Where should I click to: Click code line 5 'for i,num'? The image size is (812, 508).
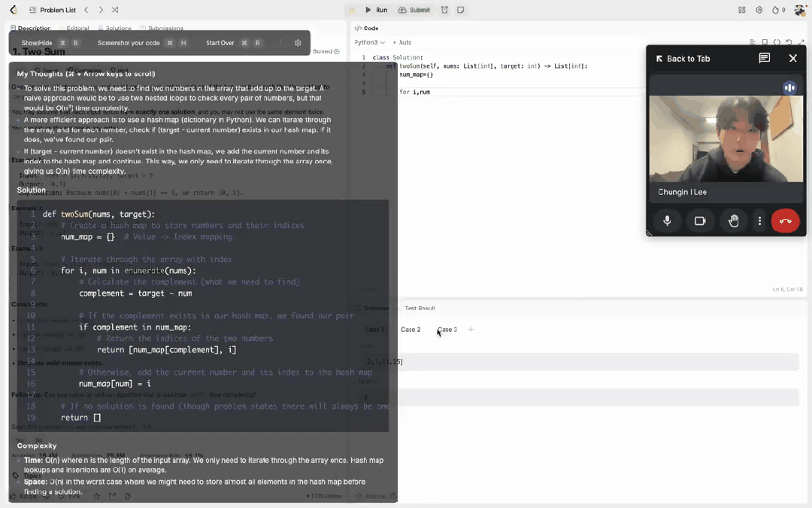pos(414,93)
